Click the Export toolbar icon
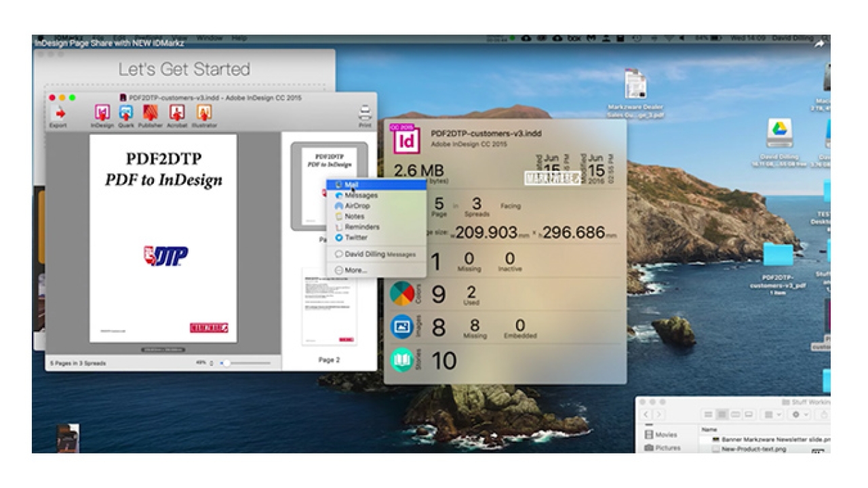 58,114
